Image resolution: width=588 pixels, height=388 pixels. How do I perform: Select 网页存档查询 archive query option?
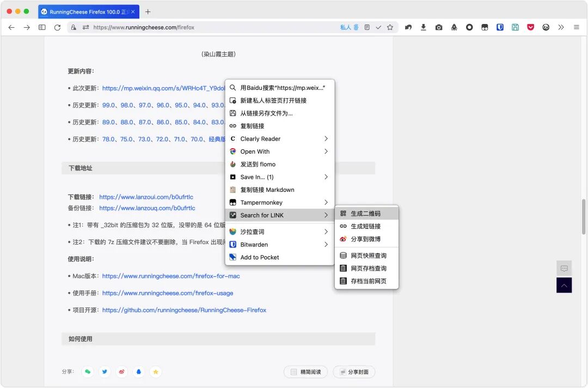coord(366,268)
